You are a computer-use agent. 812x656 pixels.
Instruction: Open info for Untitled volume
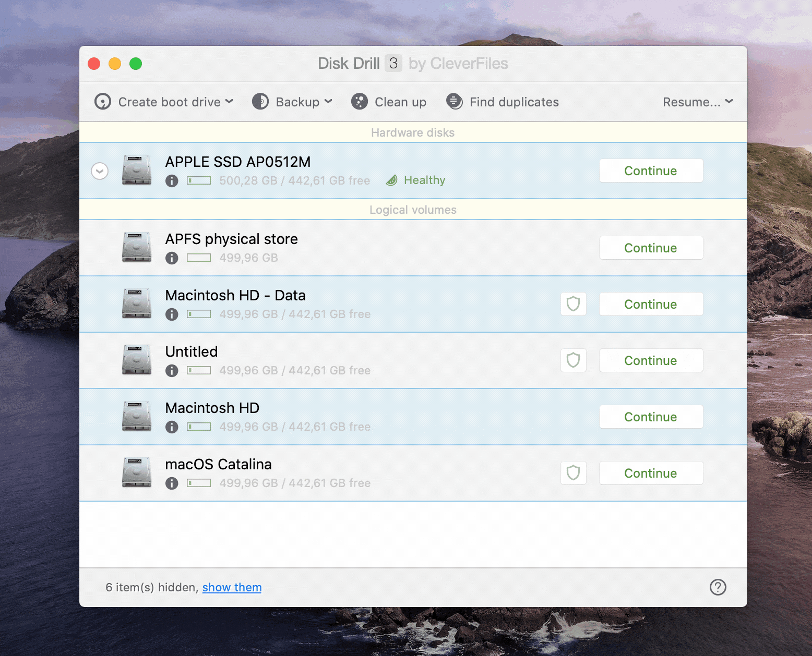tap(172, 371)
